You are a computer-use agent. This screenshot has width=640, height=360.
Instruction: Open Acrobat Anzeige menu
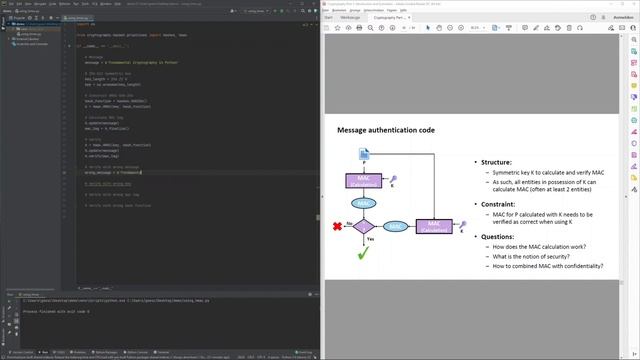355,10
